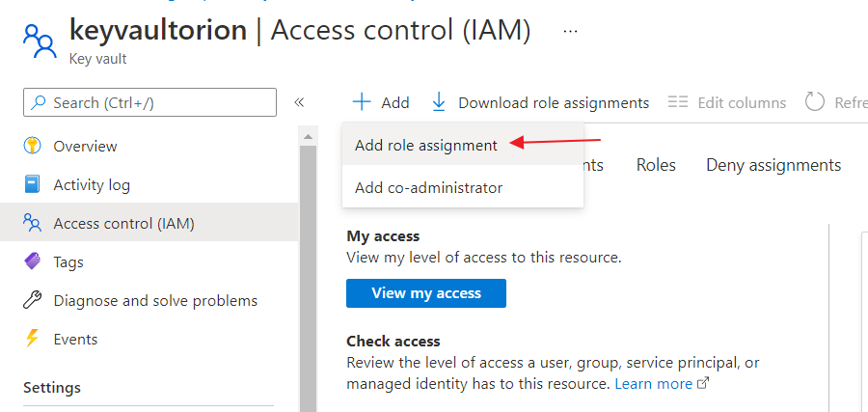Open the Add dropdown in toolbar
The width and height of the screenshot is (868, 412).
click(x=381, y=102)
